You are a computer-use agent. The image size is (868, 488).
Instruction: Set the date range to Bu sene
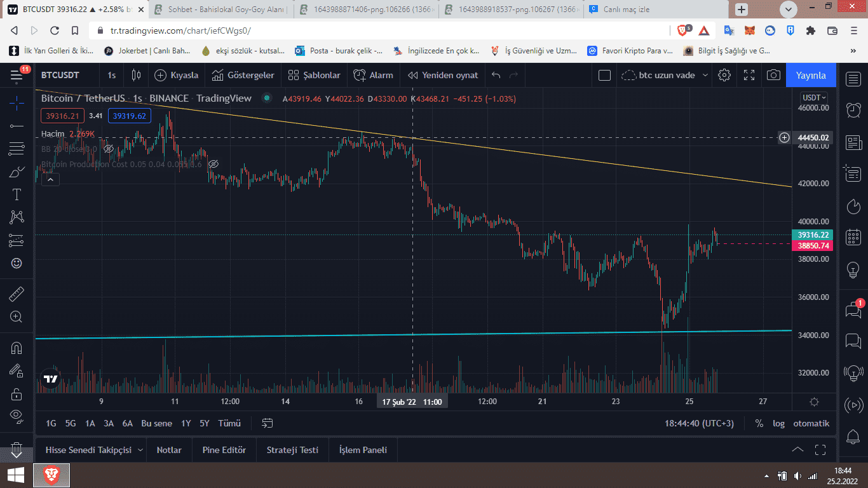[x=156, y=423]
